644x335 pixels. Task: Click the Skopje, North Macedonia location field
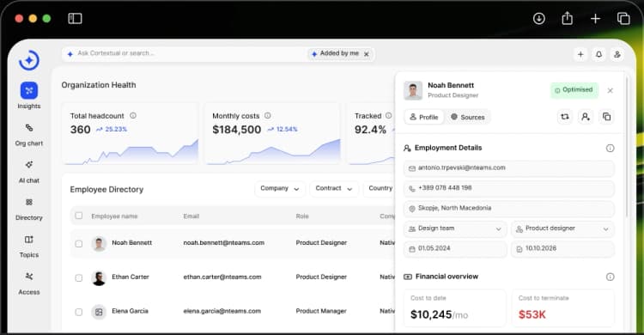pos(509,209)
